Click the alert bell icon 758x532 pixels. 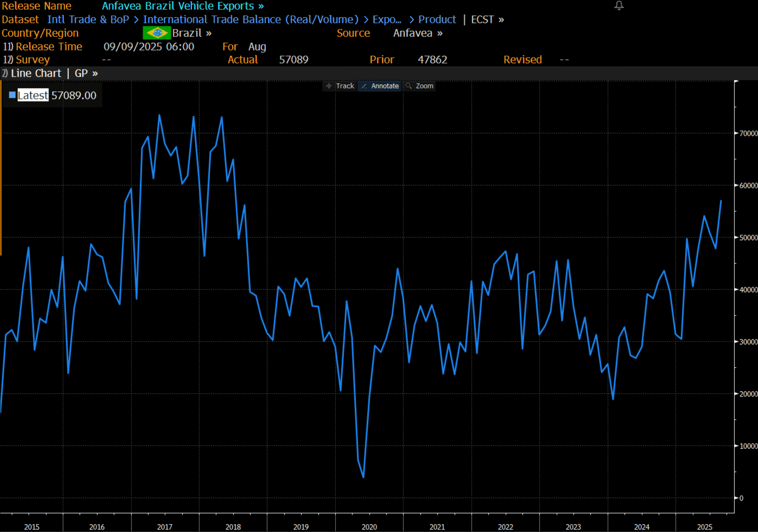[x=619, y=5]
